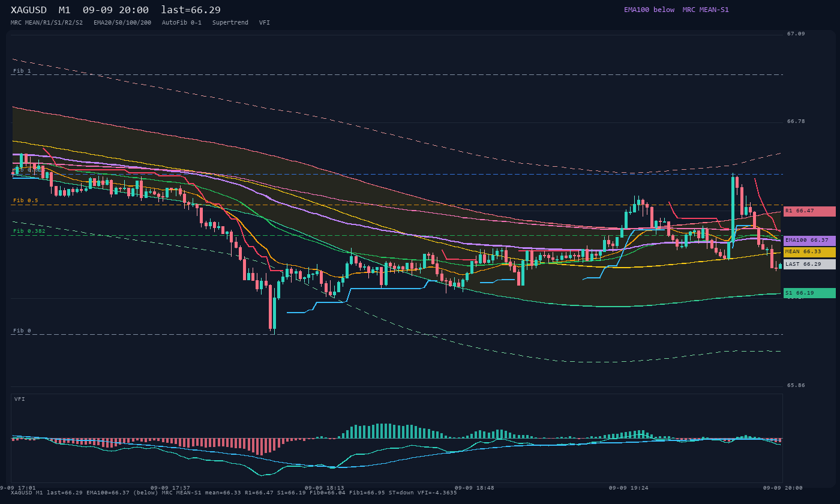Viewport: 840px width, 504px height.
Task: Click the Fib 1 level label
Action: tap(22, 71)
